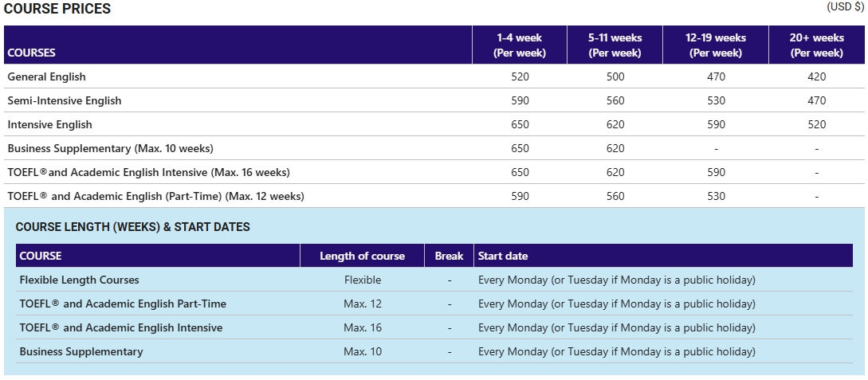Click the 1-4 week column header
This screenshot has width=868, height=380.
(x=520, y=45)
